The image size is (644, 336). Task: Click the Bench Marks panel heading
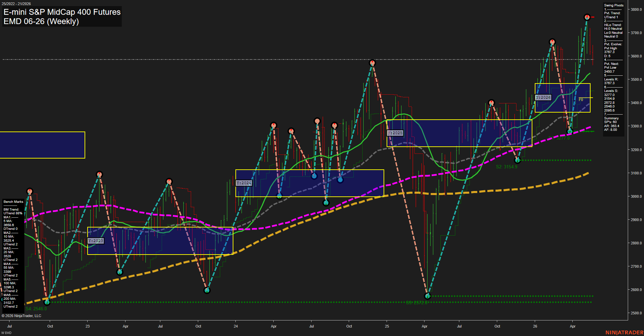pyautogui.click(x=13, y=202)
